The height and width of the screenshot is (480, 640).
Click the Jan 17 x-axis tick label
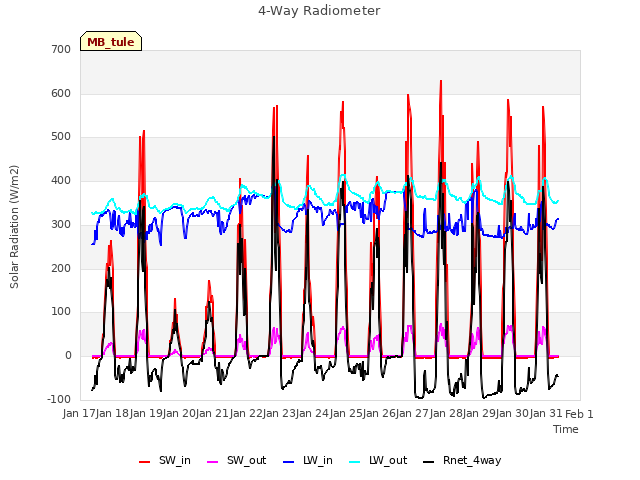[80, 414]
